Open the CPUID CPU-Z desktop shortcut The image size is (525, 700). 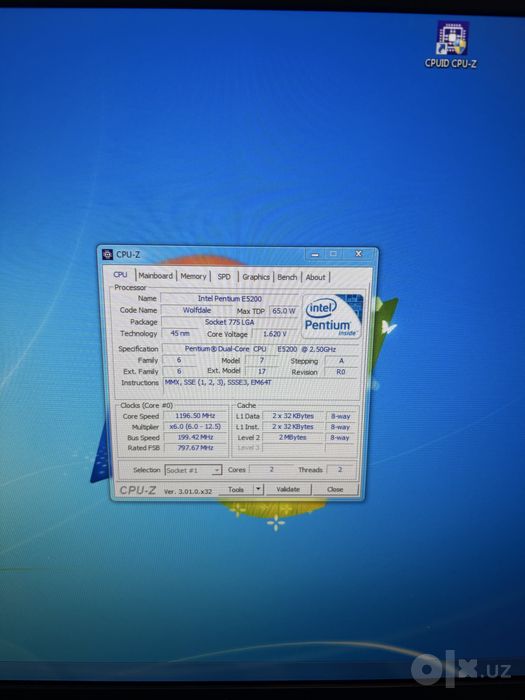coord(450,45)
